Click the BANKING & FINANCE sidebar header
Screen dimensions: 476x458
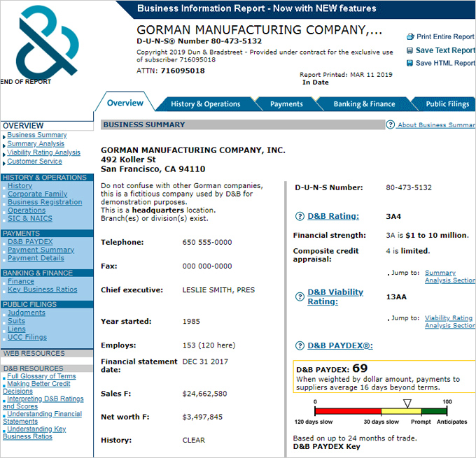pos(47,273)
